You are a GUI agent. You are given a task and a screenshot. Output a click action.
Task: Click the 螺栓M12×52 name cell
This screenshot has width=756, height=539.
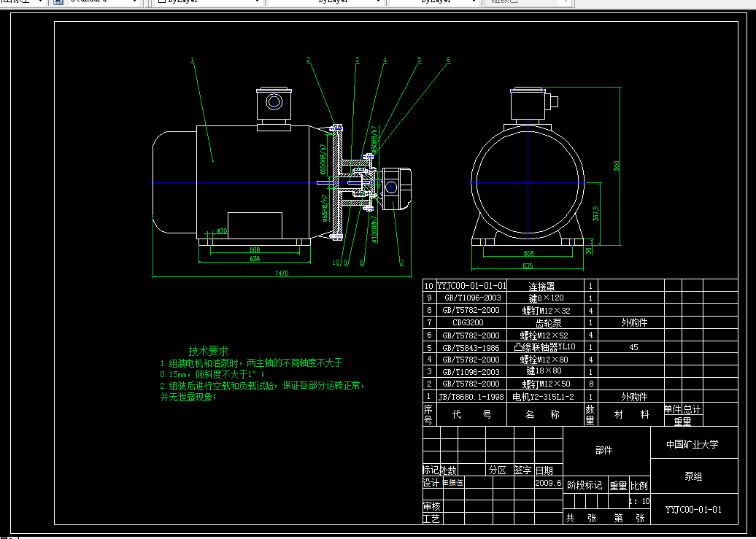pos(545,335)
